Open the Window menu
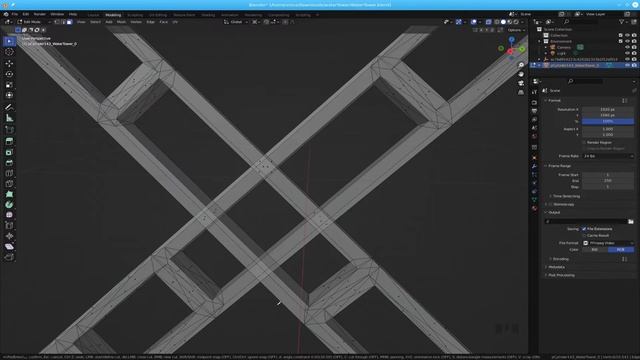Image resolution: width=640 pixels, height=360 pixels. [57, 14]
